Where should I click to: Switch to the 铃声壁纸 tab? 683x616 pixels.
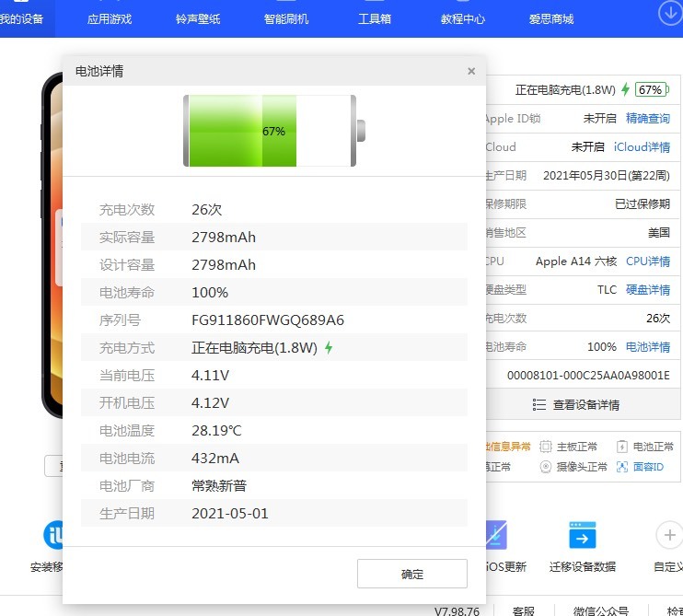pyautogui.click(x=198, y=19)
